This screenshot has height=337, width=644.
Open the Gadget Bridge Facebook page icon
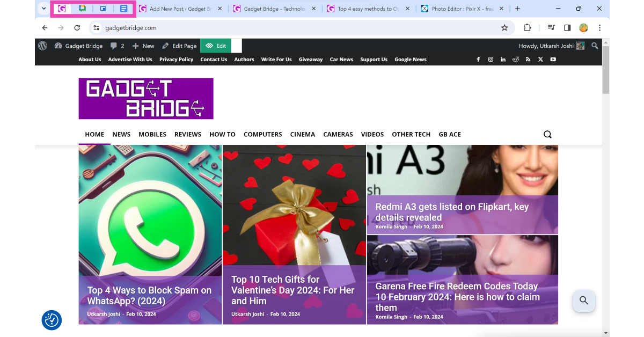point(478,60)
